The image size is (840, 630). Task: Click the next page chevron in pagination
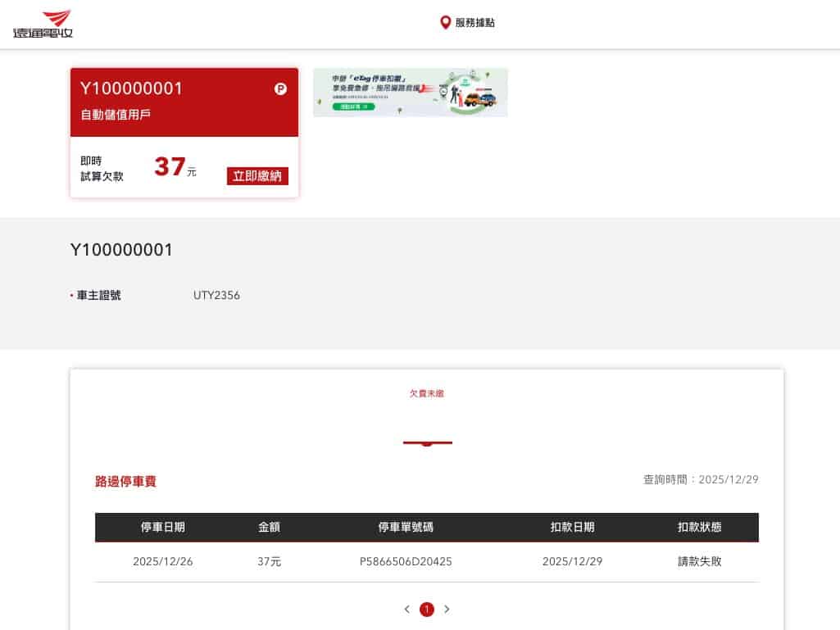tap(447, 610)
